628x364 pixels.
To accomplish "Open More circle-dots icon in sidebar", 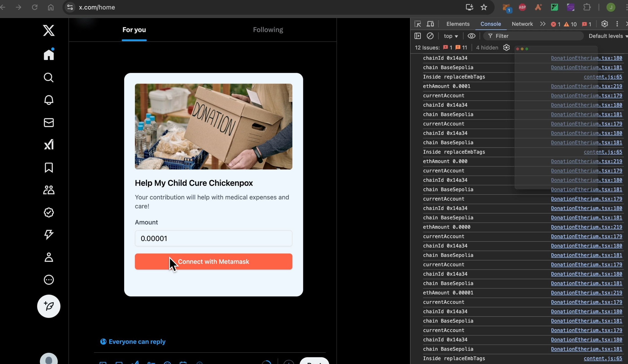I will click(49, 280).
